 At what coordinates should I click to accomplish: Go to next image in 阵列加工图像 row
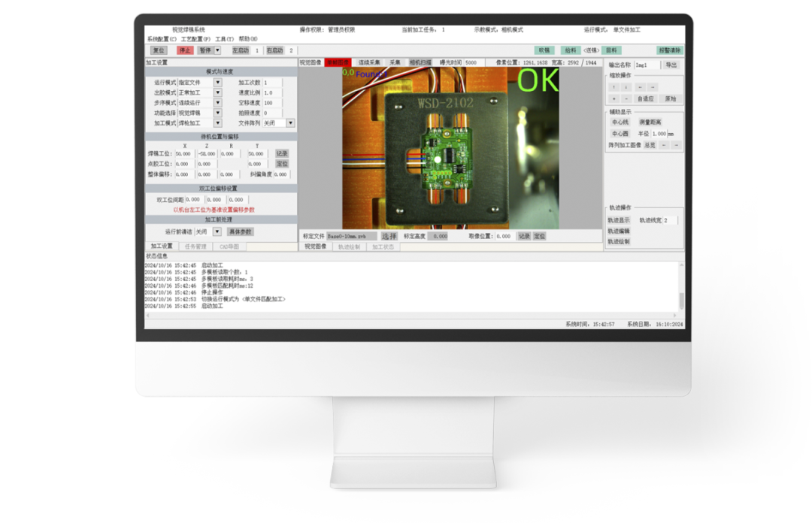(677, 146)
